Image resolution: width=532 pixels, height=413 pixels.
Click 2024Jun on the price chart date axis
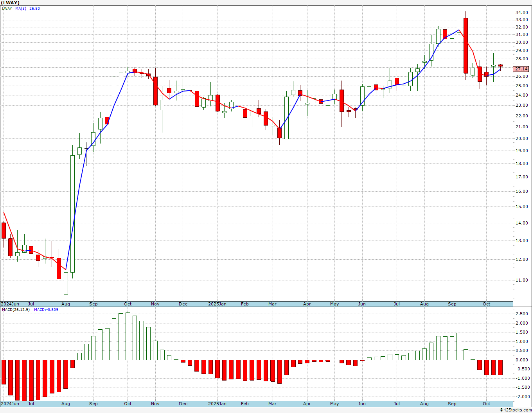pyautogui.click(x=10, y=304)
